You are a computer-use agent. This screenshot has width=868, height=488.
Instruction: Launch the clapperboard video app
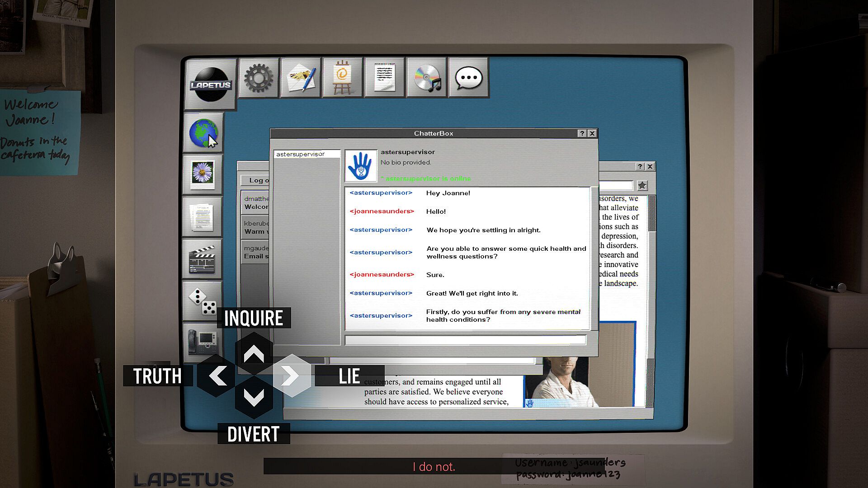click(202, 259)
